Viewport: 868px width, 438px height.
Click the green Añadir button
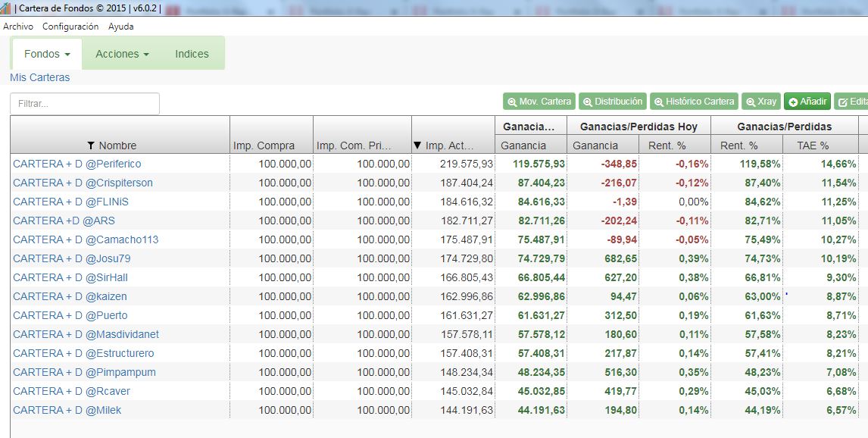(x=807, y=102)
